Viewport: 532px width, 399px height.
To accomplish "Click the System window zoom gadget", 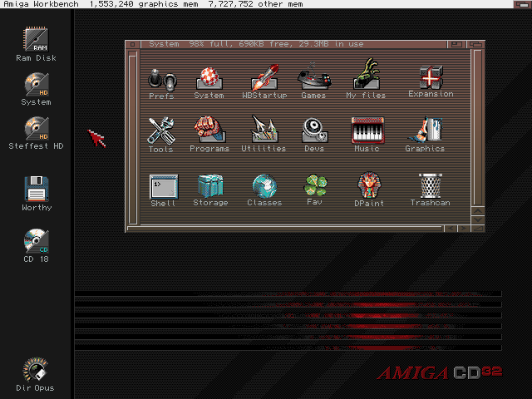I will pyautogui.click(x=456, y=44).
